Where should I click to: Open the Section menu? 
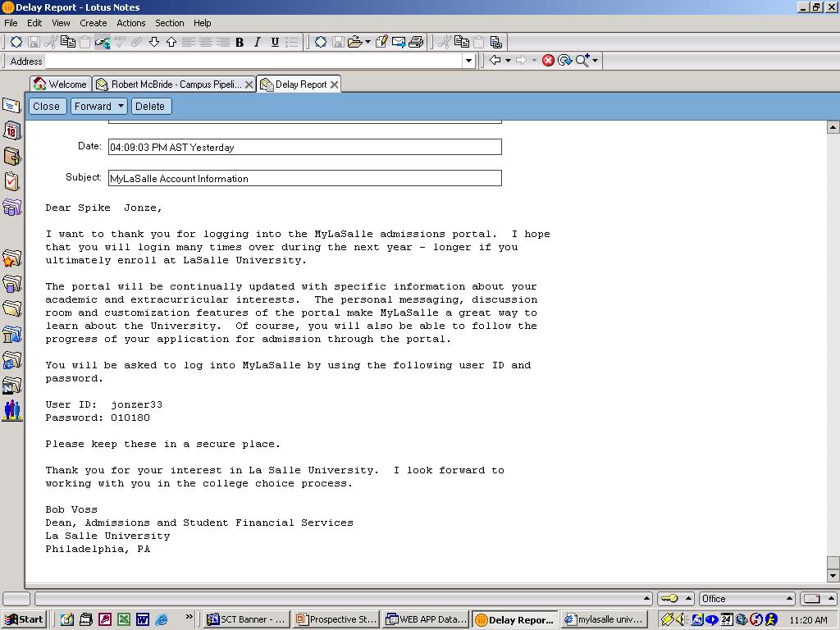pos(169,23)
